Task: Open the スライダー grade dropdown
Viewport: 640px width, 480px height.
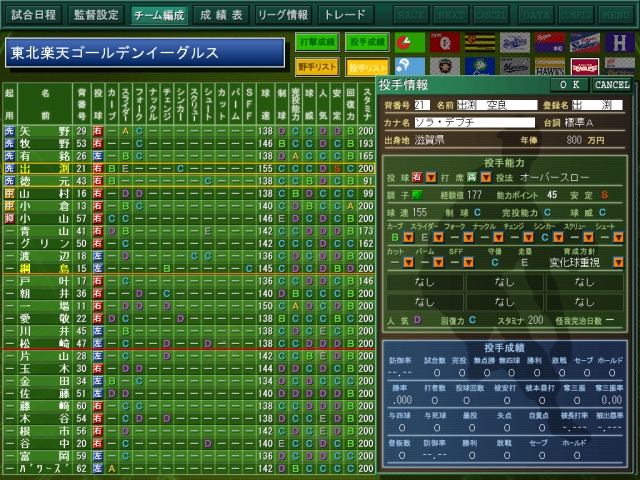Action: 438,237
